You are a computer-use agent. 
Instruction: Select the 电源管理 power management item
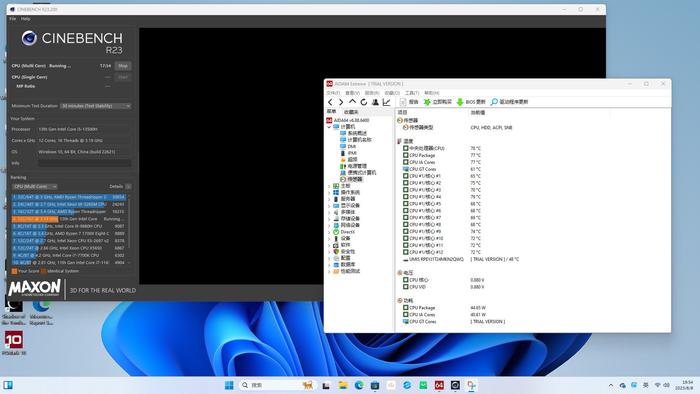tap(353, 166)
